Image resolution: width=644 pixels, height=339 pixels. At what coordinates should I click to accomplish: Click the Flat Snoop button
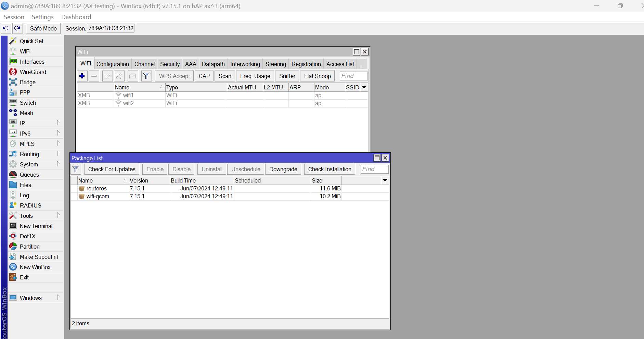[x=318, y=76]
